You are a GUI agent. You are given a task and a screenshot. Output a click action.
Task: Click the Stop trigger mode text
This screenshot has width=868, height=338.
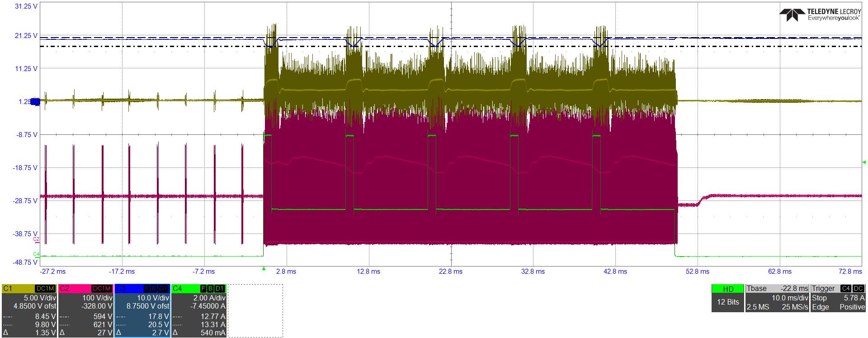point(819,298)
